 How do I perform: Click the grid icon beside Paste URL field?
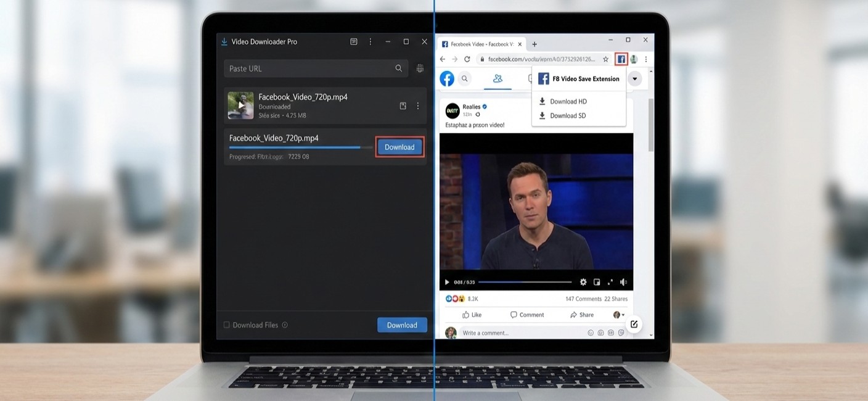click(x=420, y=68)
